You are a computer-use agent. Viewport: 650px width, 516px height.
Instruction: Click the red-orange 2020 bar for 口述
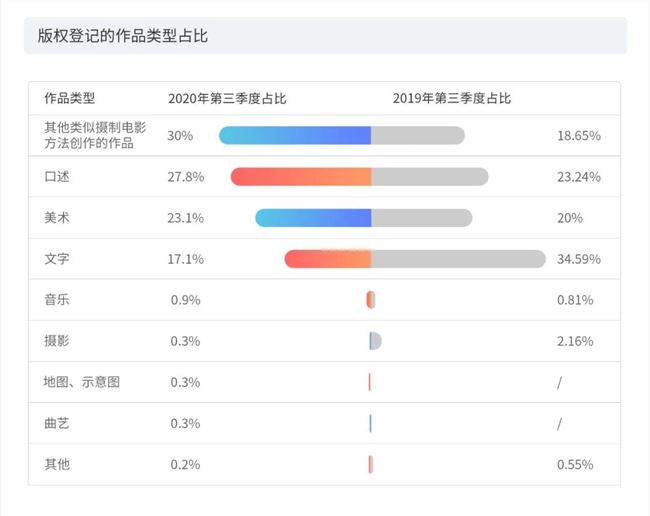[300, 177]
